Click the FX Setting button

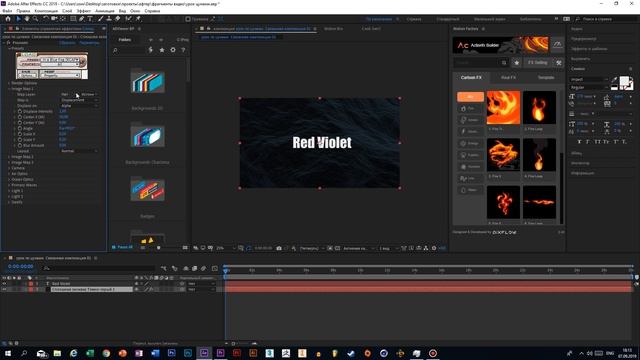[x=538, y=63]
